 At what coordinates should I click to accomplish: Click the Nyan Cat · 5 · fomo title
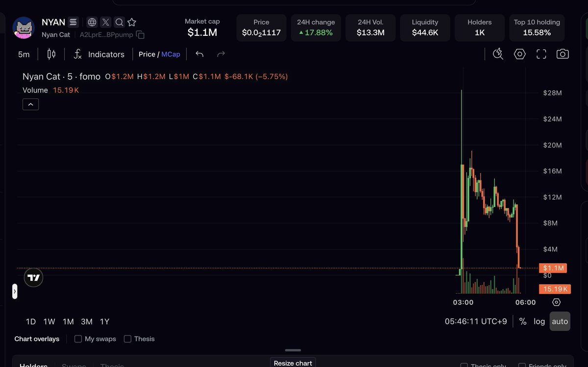click(61, 76)
